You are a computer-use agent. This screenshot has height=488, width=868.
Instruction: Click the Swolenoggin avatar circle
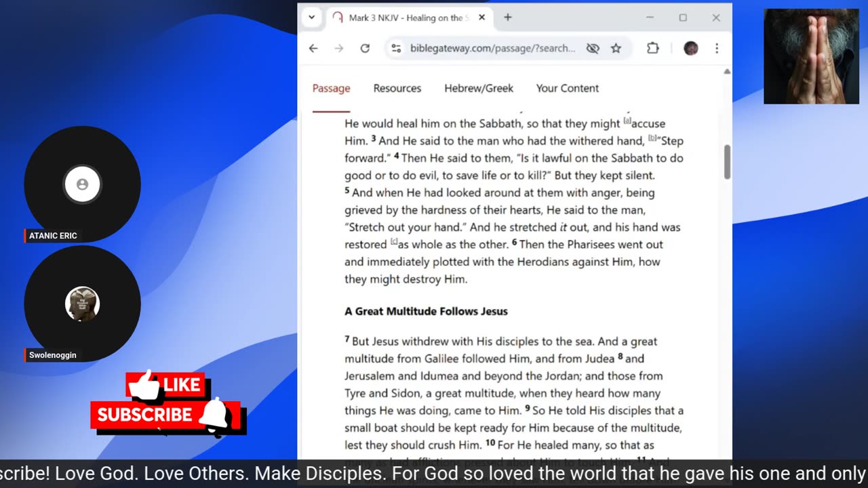tap(82, 304)
